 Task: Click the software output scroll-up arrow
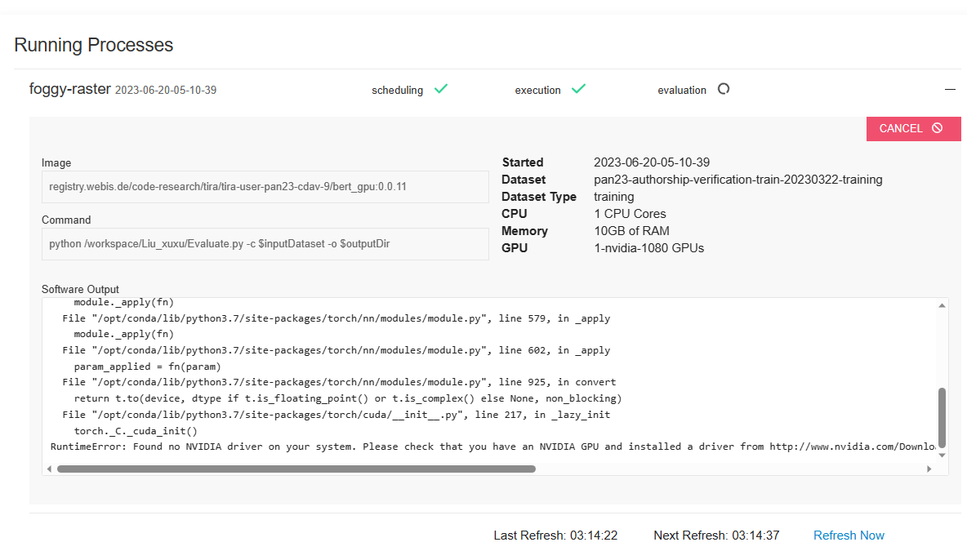pos(942,305)
